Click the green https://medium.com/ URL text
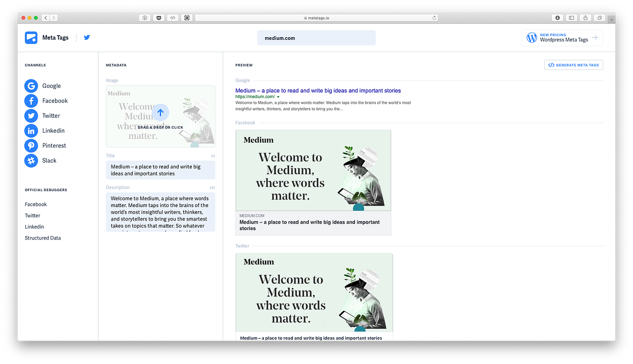The width and height of the screenshot is (633, 364). 255,97
